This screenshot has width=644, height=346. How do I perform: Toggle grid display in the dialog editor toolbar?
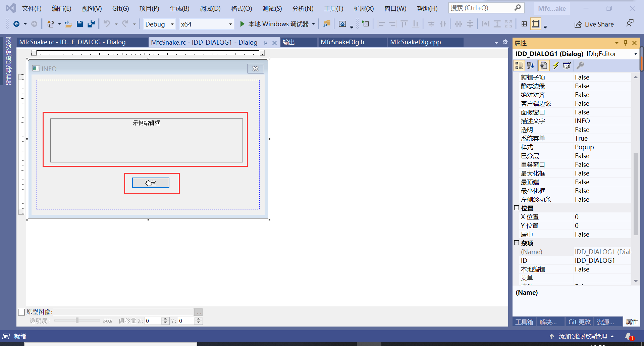524,24
